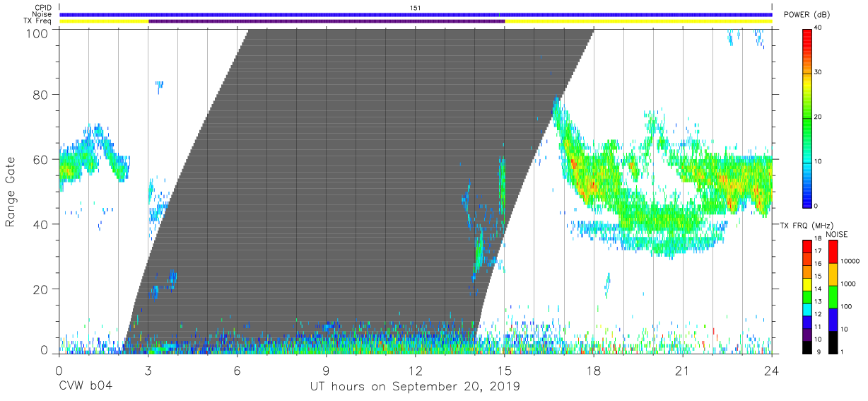868x401 pixels.
Task: Click the TX Freq label
Action: [38, 21]
